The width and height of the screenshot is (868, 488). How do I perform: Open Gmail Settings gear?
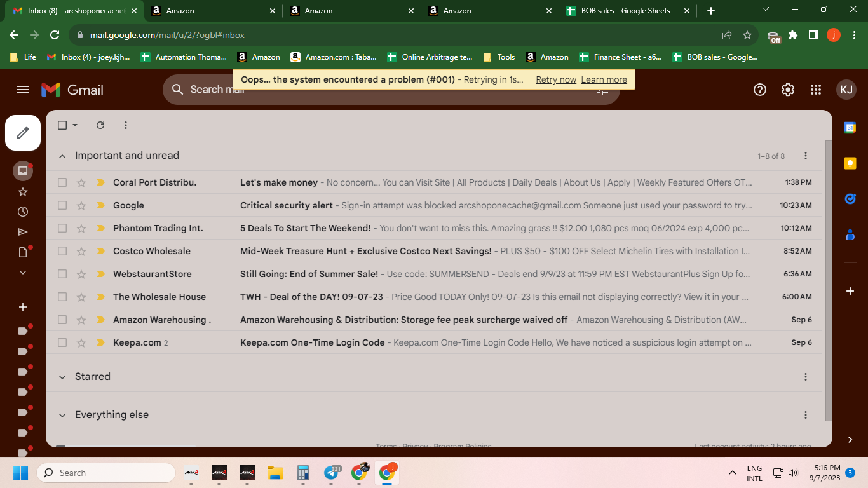tap(788, 90)
